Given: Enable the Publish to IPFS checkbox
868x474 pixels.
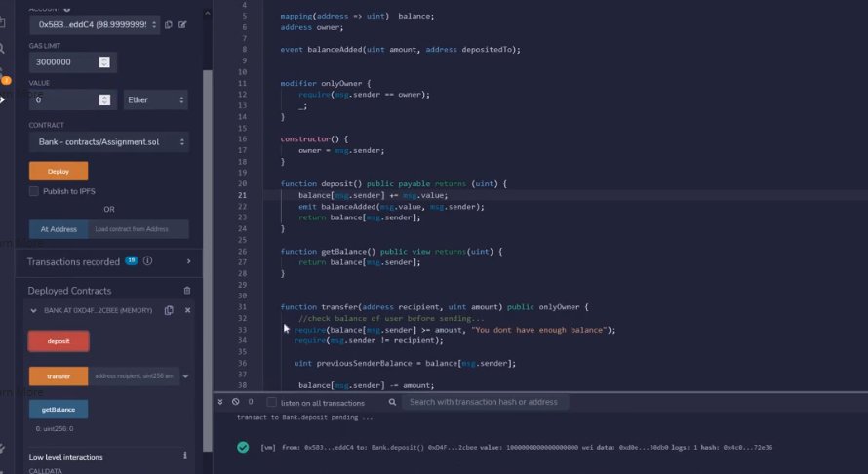Looking at the screenshot, I should pyautogui.click(x=34, y=191).
